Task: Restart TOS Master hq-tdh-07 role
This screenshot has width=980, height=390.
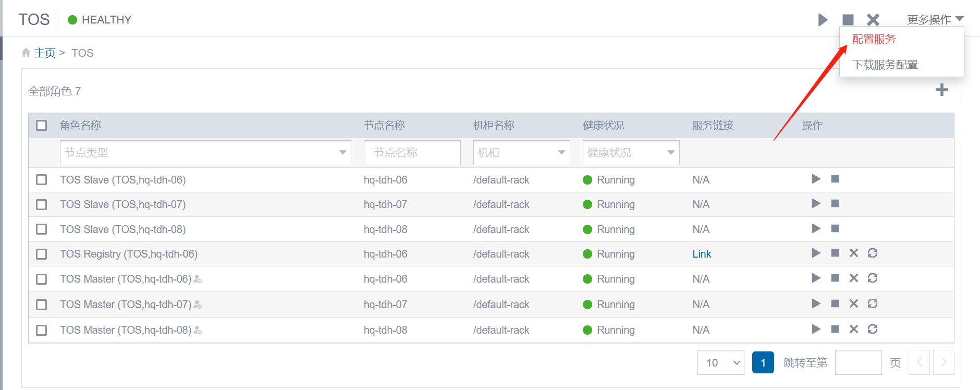Action: 873,303
